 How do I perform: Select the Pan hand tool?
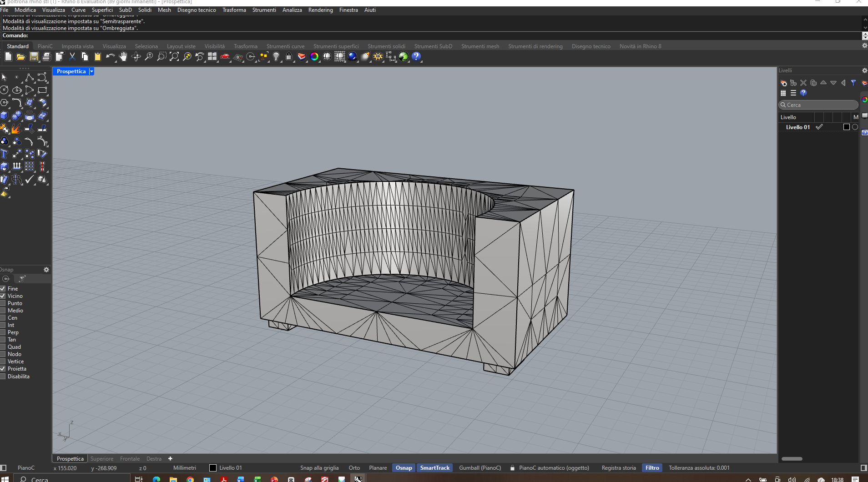click(x=123, y=57)
